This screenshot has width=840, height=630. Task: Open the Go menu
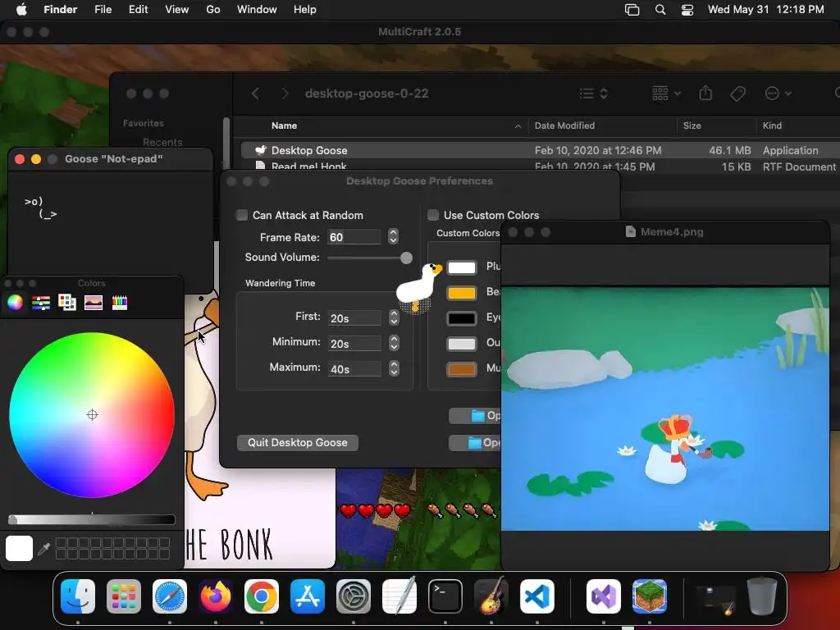213,10
